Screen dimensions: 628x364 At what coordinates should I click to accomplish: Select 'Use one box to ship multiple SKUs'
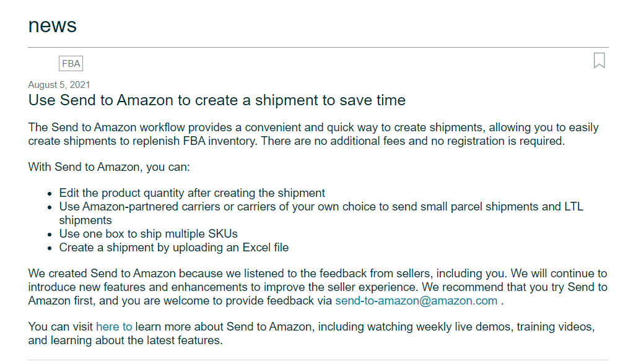pyautogui.click(x=148, y=234)
